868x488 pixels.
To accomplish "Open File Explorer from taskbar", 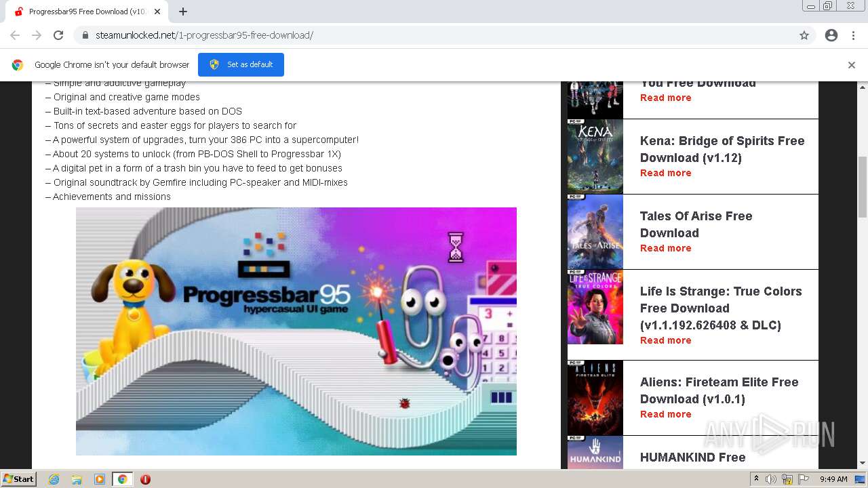I will (x=77, y=479).
